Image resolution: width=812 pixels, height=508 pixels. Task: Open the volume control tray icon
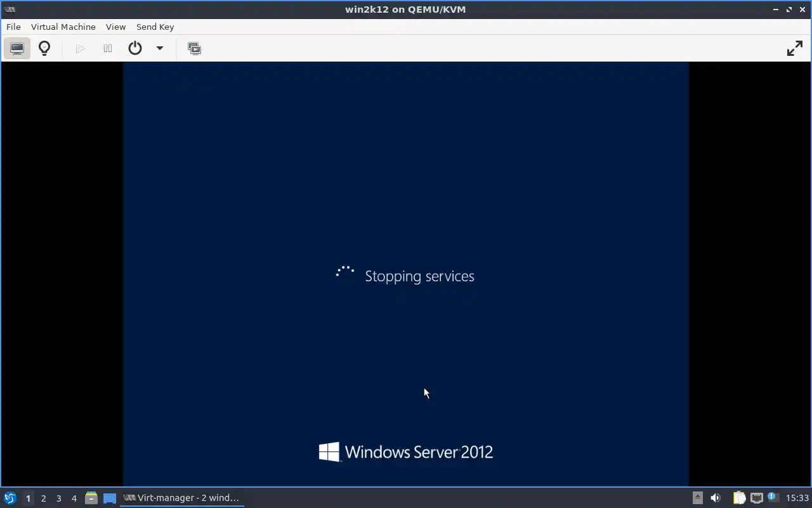point(716,498)
